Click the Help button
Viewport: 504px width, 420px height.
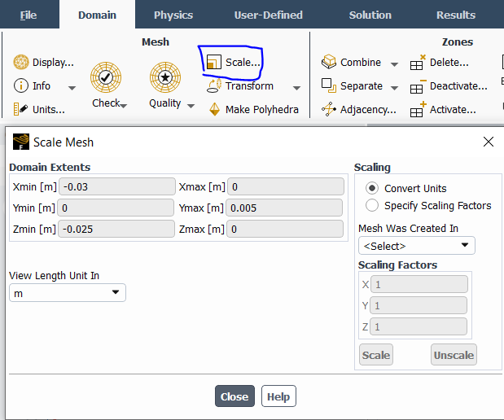[x=278, y=396]
